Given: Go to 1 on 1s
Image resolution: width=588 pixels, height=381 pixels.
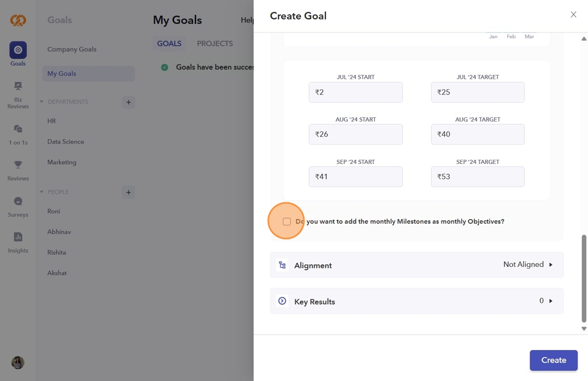Looking at the screenshot, I should (18, 129).
